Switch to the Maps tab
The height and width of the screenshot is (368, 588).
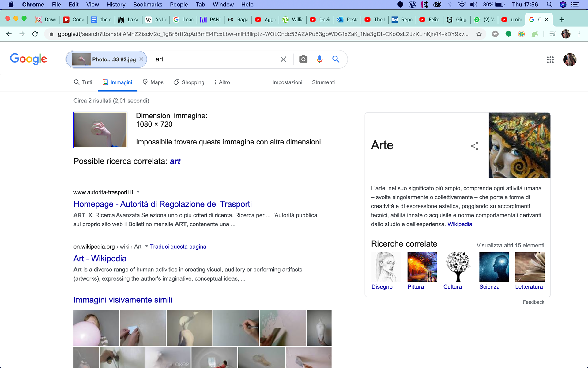(153, 82)
